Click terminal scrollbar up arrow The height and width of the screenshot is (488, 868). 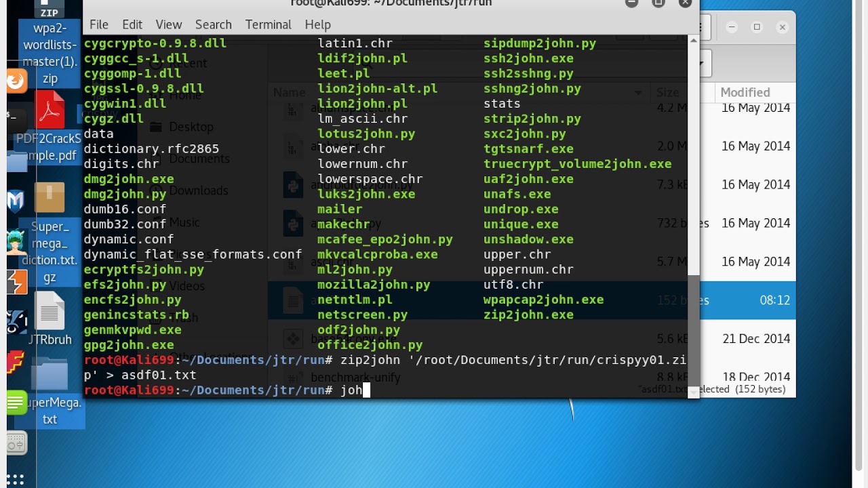[693, 41]
